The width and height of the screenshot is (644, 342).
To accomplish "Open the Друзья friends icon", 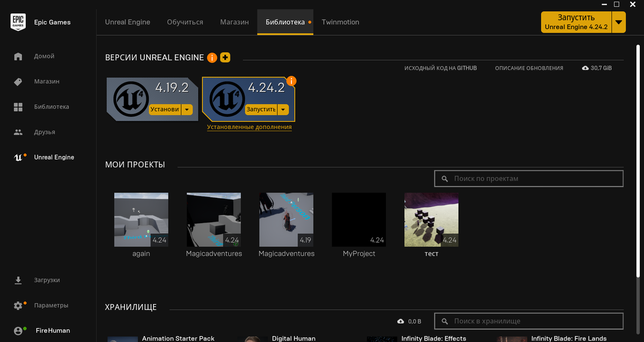I will coord(18,132).
